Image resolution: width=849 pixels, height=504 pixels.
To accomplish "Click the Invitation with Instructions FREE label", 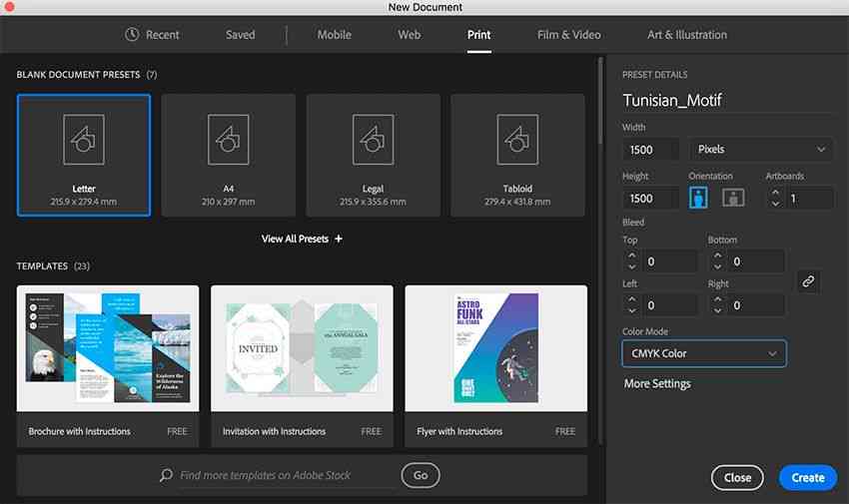I will [372, 431].
